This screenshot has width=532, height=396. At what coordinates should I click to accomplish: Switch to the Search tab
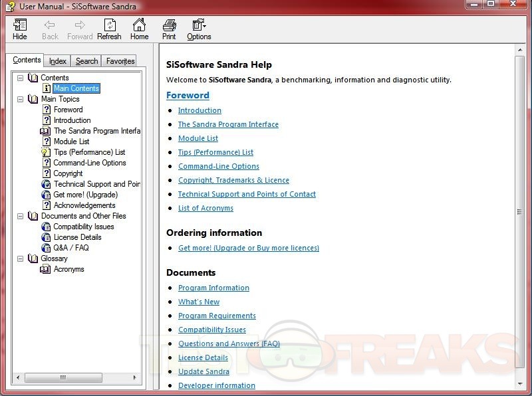pos(86,61)
